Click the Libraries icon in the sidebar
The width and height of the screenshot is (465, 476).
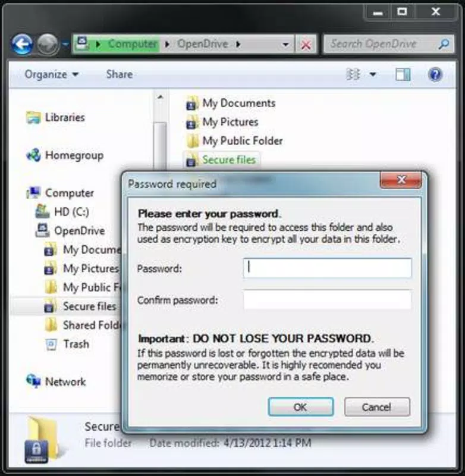point(33,117)
